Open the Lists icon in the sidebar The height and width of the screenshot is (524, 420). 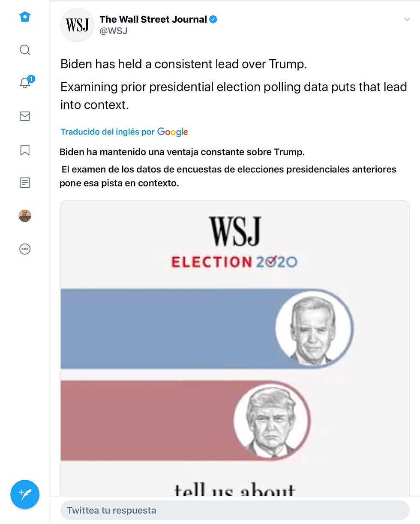pyautogui.click(x=25, y=183)
